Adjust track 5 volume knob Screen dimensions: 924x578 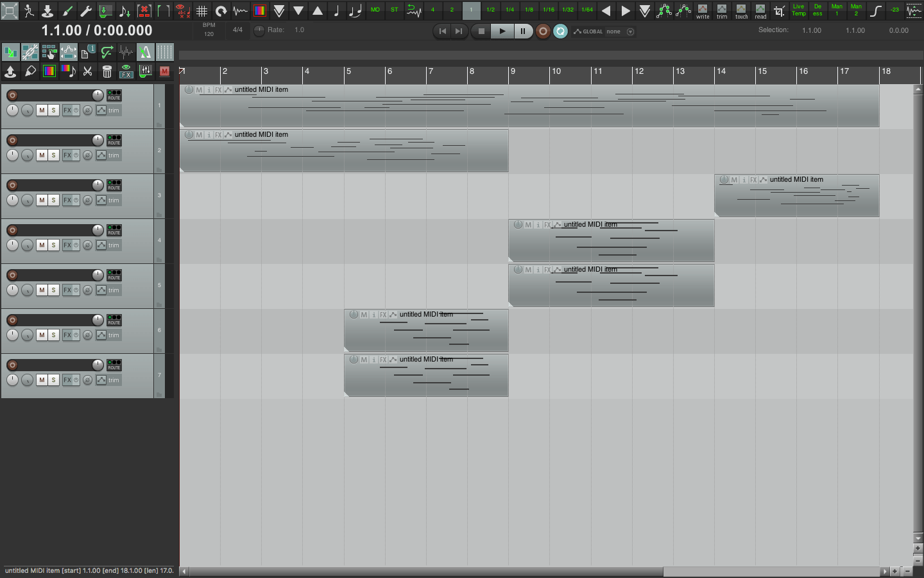pyautogui.click(x=98, y=275)
